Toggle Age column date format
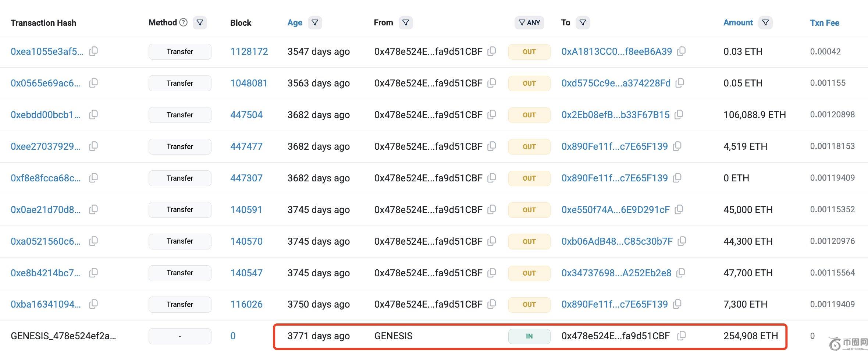Viewport: 868px width, 351px height. tap(295, 22)
